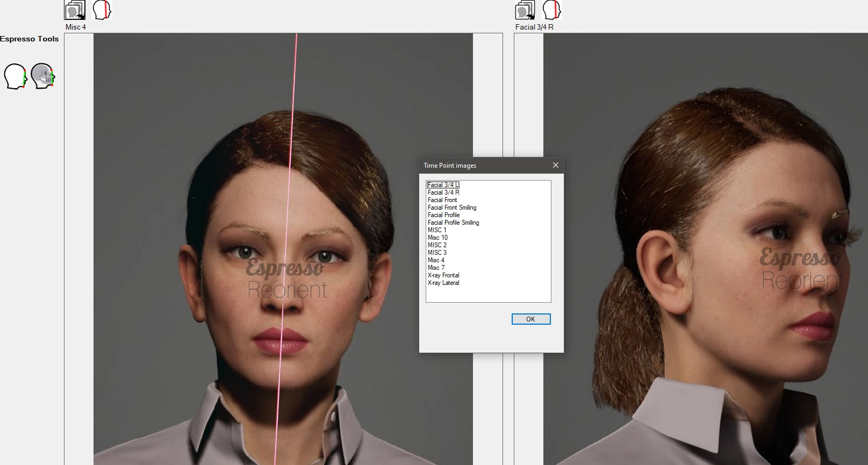868x465 pixels.
Task: Close the Time Point images dialog
Action: pyautogui.click(x=556, y=165)
